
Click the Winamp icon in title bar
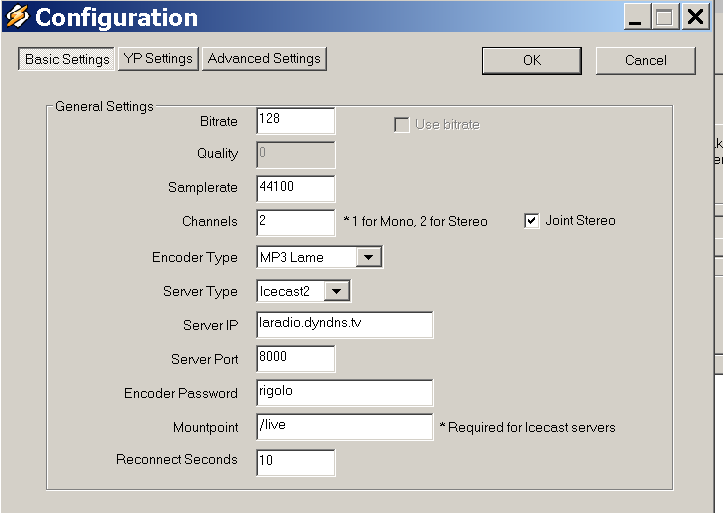pyautogui.click(x=17, y=17)
